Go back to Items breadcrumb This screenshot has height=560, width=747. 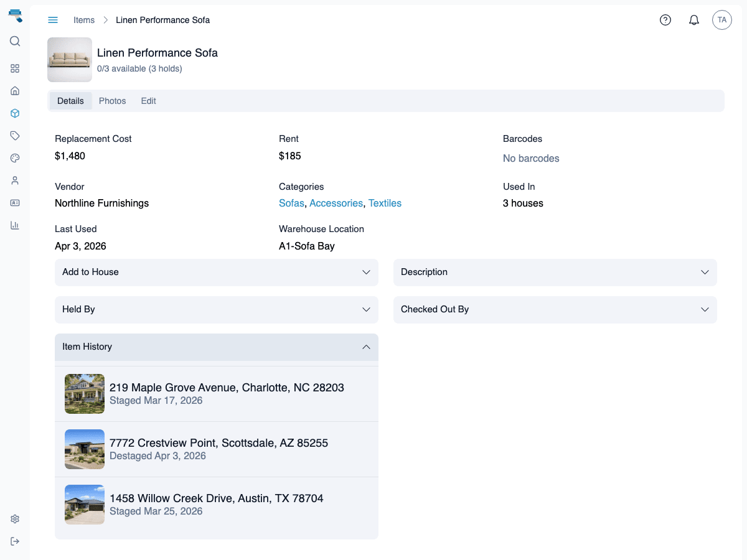coord(84,20)
